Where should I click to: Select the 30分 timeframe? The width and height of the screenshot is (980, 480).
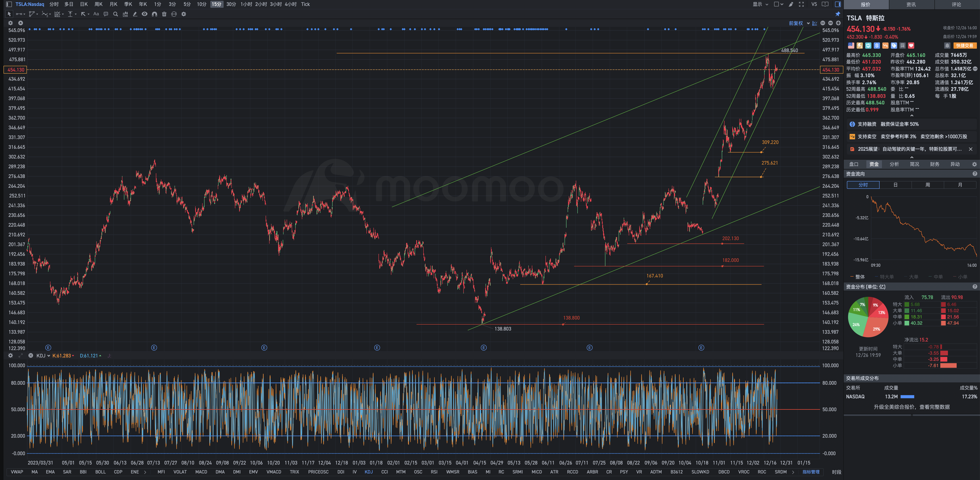coord(231,4)
